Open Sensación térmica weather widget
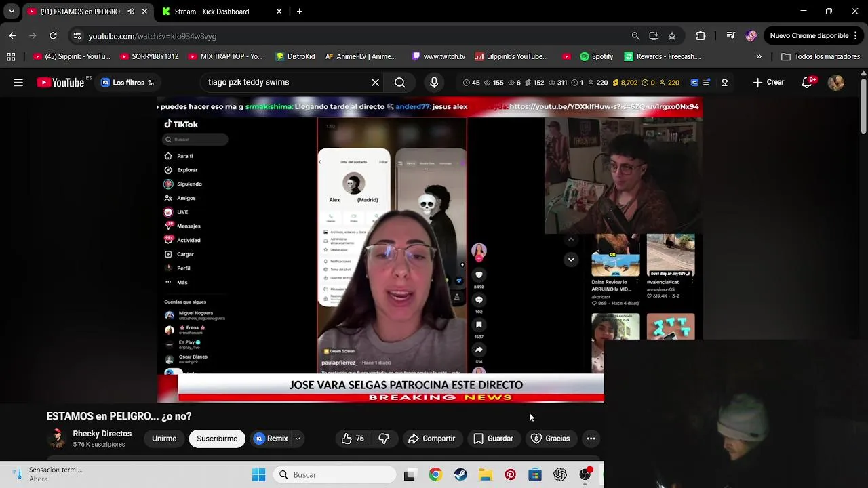 (47, 474)
